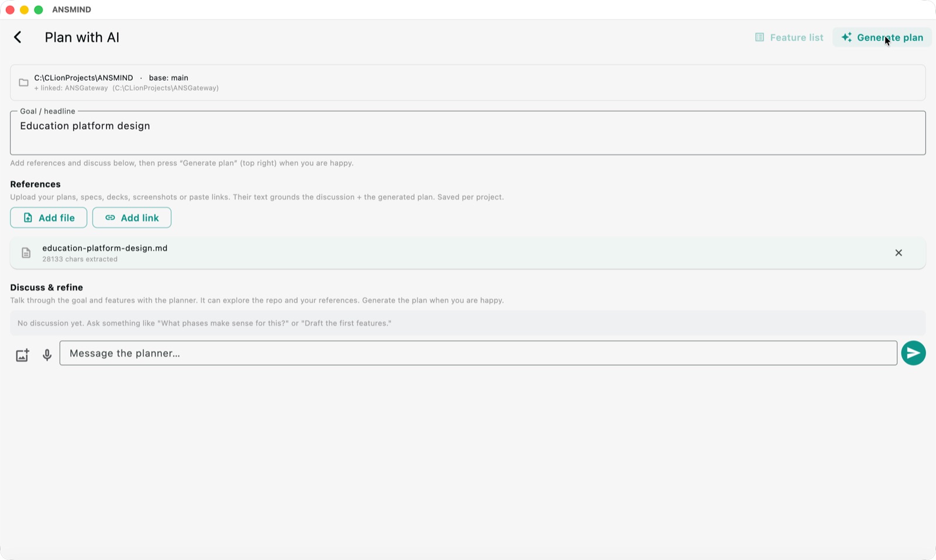Remove education-platform-design.md with the X icon
This screenshot has width=936, height=560.
click(899, 253)
